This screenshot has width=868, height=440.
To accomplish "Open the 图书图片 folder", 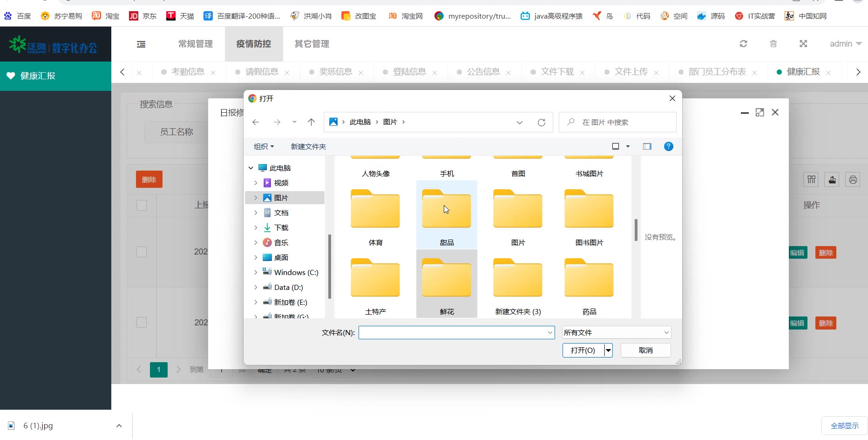I will [589, 215].
